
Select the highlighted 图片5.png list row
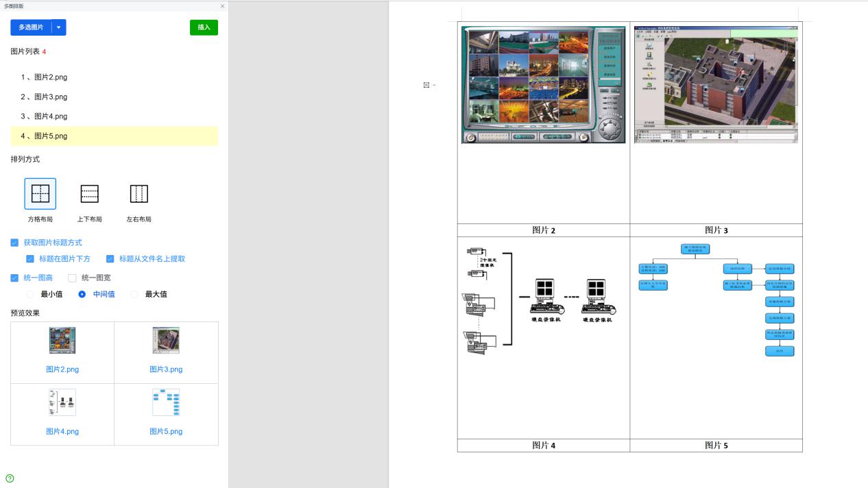pyautogui.click(x=114, y=136)
